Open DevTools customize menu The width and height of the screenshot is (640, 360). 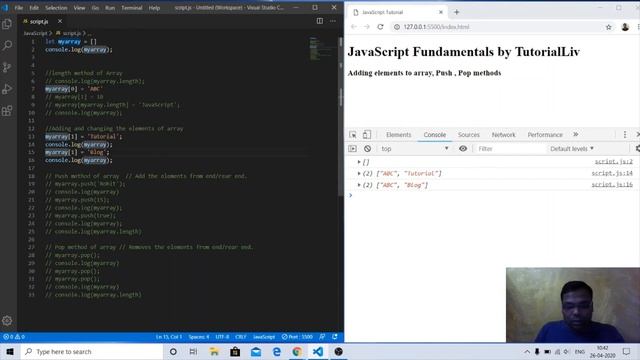[624, 135]
